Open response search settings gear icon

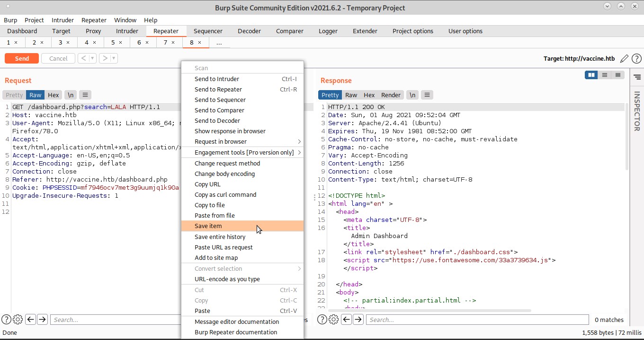pyautogui.click(x=334, y=320)
